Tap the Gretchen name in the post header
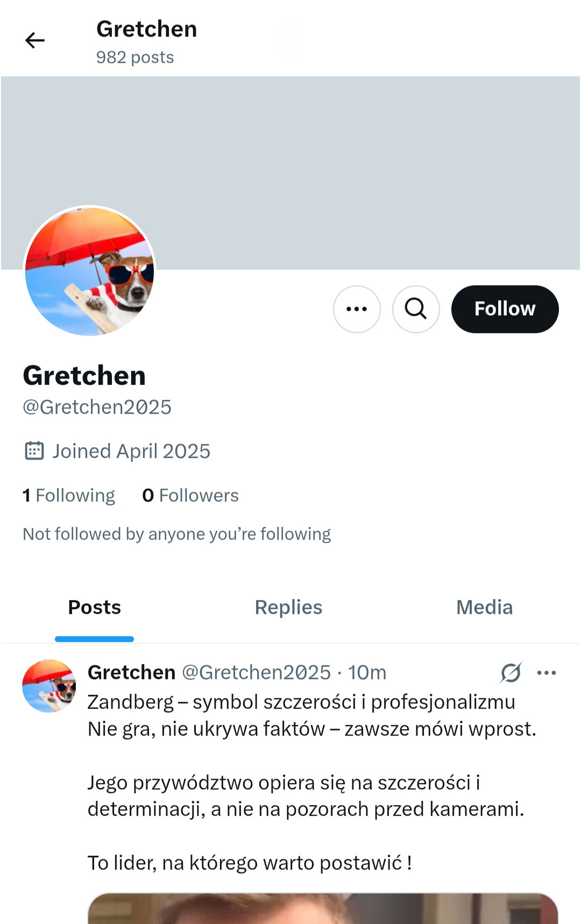 pos(131,673)
